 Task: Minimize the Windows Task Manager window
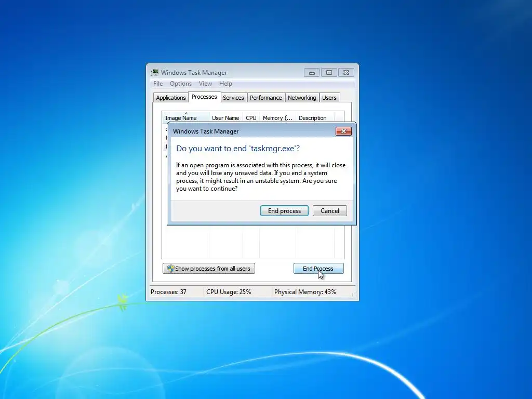tap(312, 73)
